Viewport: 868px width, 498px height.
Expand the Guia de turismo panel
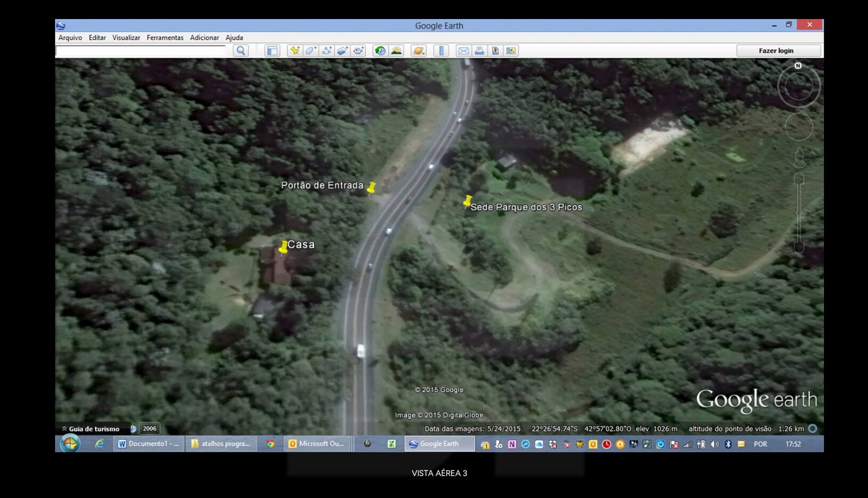pyautogui.click(x=90, y=429)
